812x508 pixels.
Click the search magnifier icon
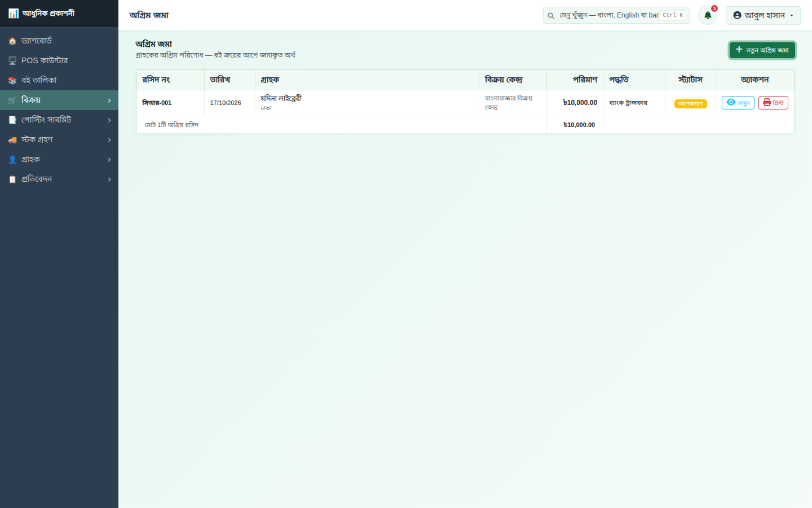coord(551,16)
